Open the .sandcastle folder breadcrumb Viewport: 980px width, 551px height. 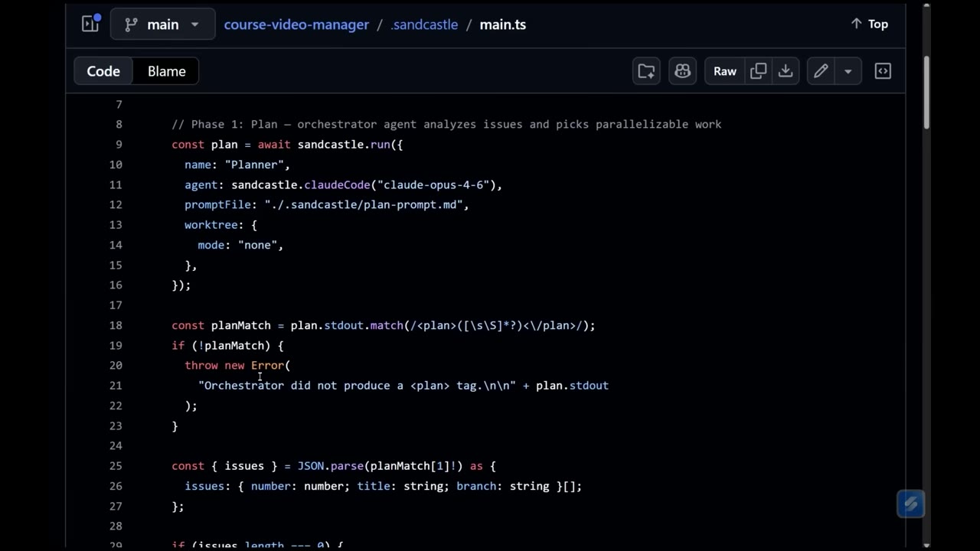[x=424, y=24]
